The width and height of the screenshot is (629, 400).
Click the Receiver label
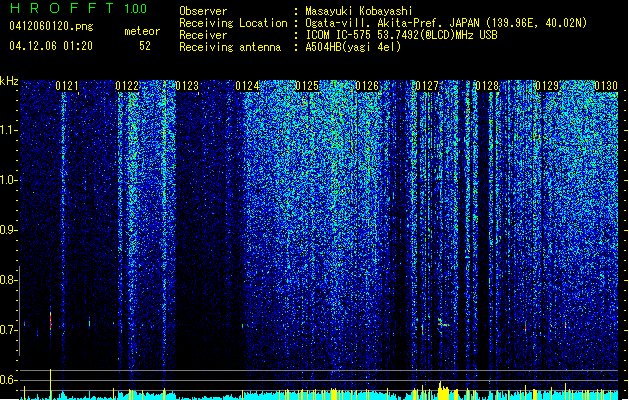click(x=203, y=35)
